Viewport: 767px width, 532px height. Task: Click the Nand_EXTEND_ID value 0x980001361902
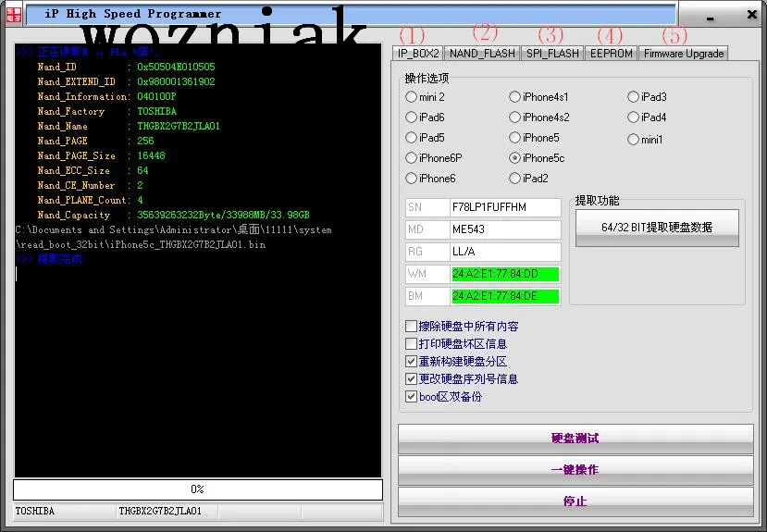[176, 81]
